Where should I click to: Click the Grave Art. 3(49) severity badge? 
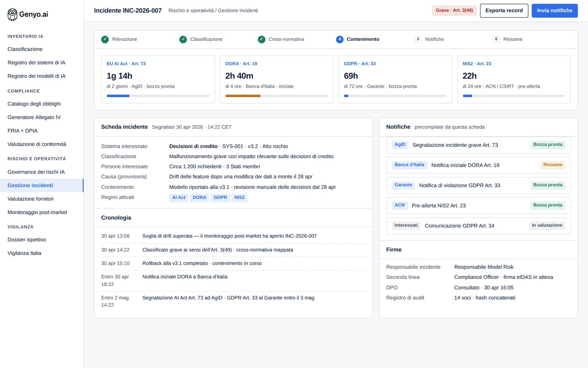454,11
